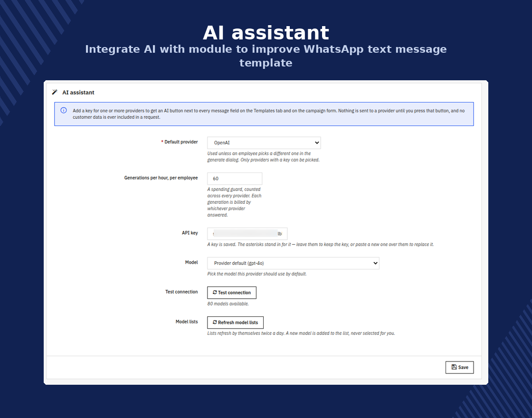Image resolution: width=532 pixels, height=418 pixels.
Task: Click the "Lists refresh by themselves" help text
Action: 301,333
